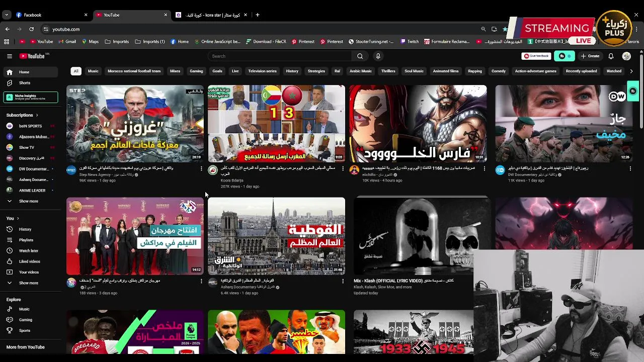The image size is (644, 362).
Task: Open Music under Explore
Action: (30, 309)
